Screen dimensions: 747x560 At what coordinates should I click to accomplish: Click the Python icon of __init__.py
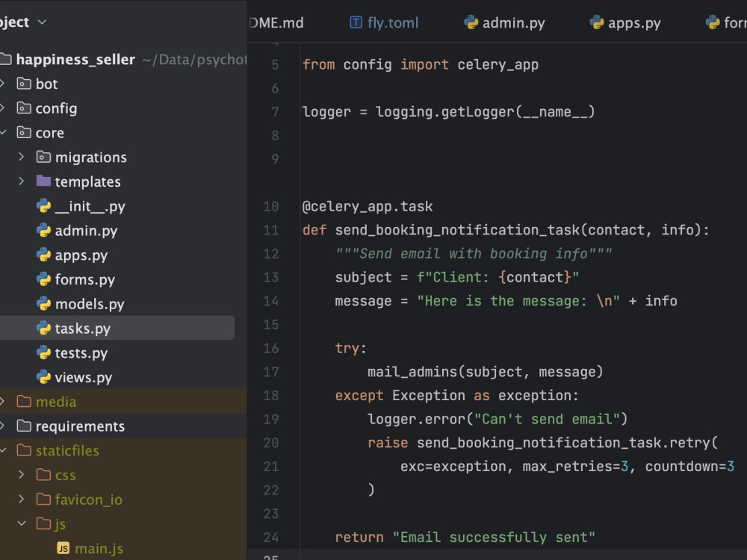43,206
